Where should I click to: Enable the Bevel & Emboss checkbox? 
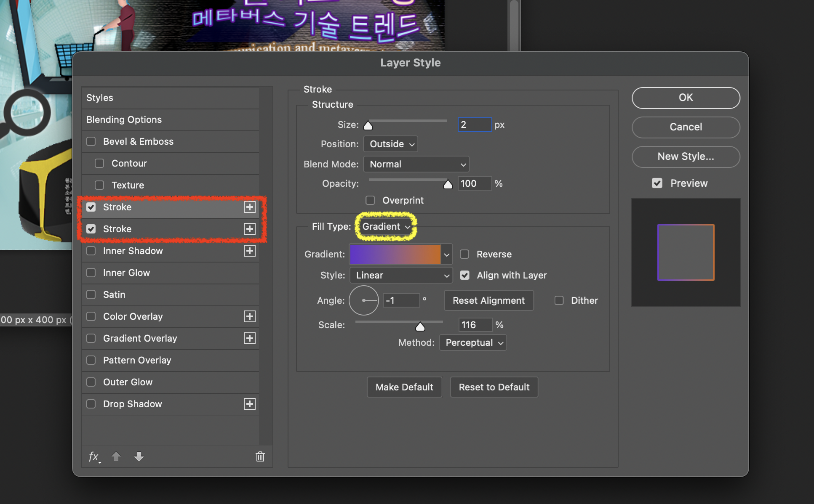pos(91,141)
